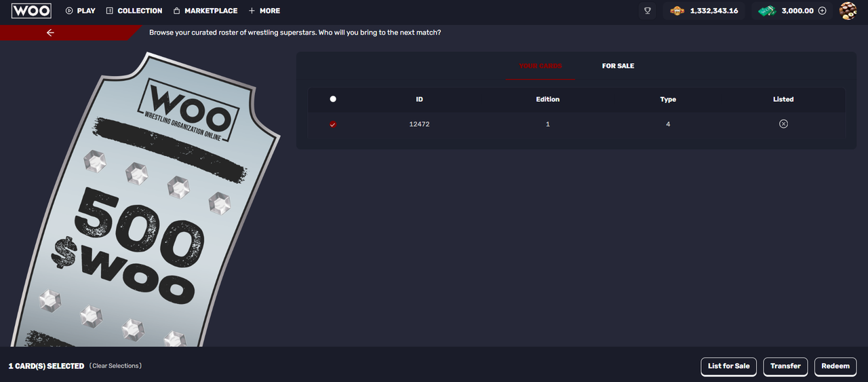This screenshot has width=868, height=382.
Task: Open the user avatar profile picture
Action: [x=848, y=11]
